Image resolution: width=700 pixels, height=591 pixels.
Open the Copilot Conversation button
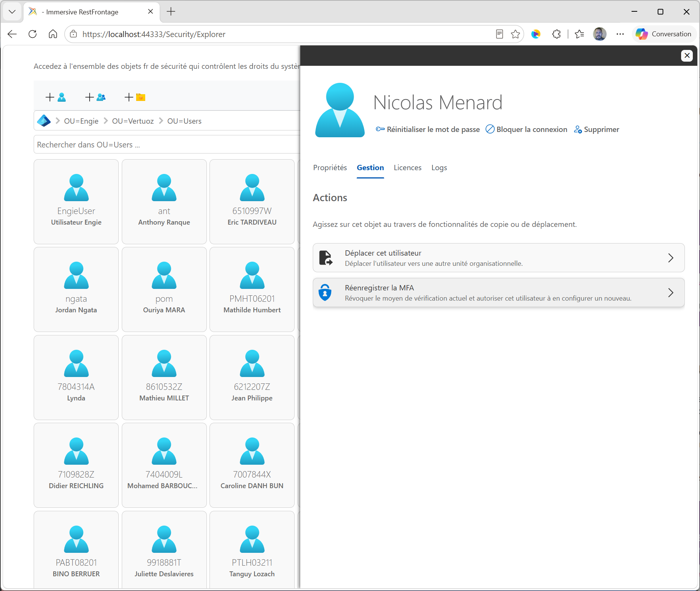pos(664,34)
